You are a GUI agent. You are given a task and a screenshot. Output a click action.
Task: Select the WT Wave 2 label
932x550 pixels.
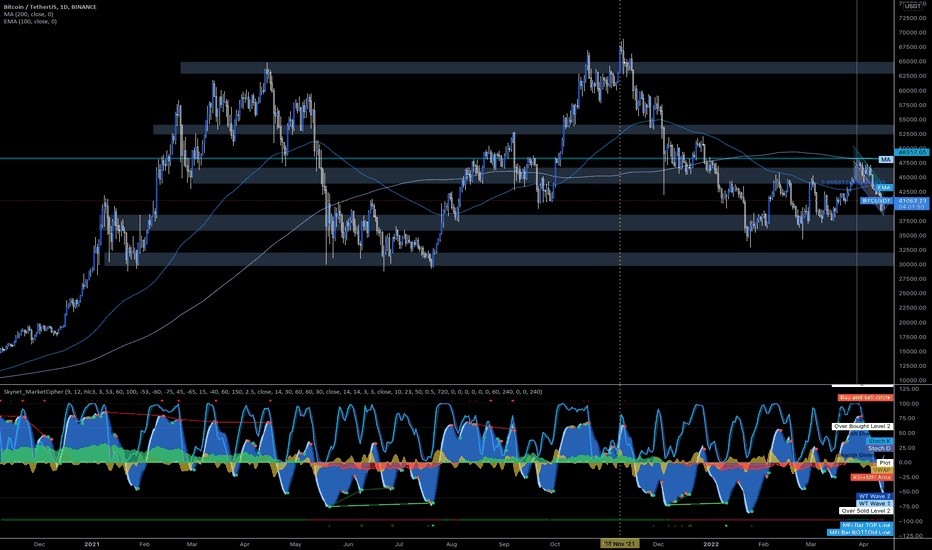tap(874, 496)
